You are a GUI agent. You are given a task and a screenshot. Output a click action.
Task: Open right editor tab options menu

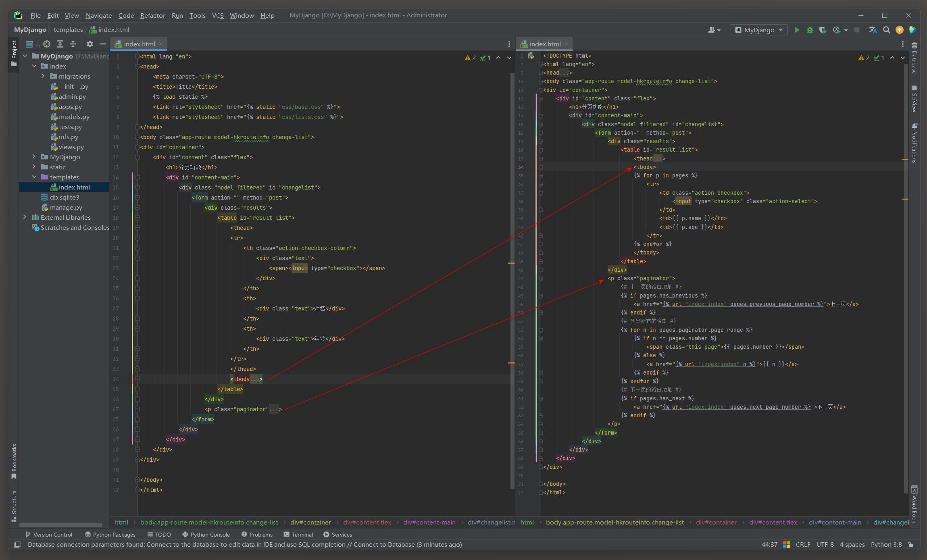(902, 44)
